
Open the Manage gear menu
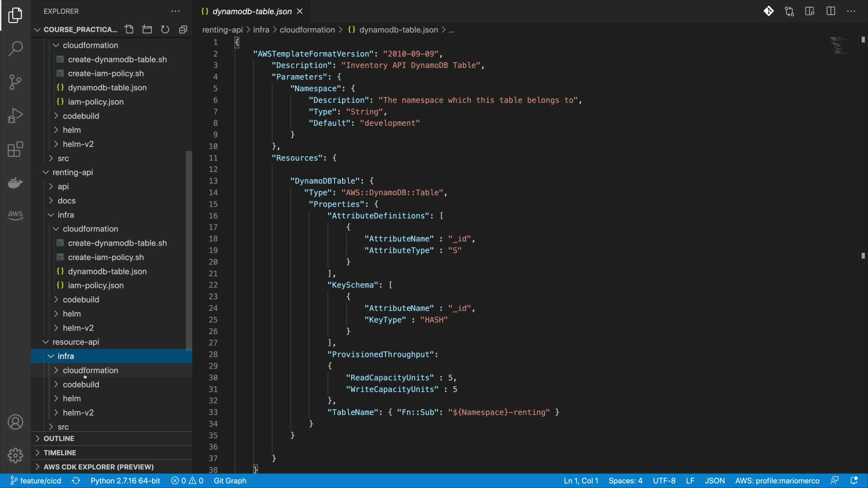click(15, 455)
